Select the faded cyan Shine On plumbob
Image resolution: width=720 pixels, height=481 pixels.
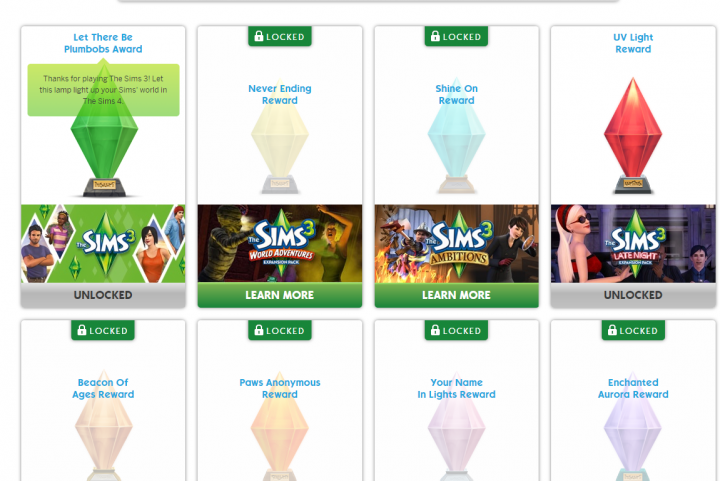456,136
